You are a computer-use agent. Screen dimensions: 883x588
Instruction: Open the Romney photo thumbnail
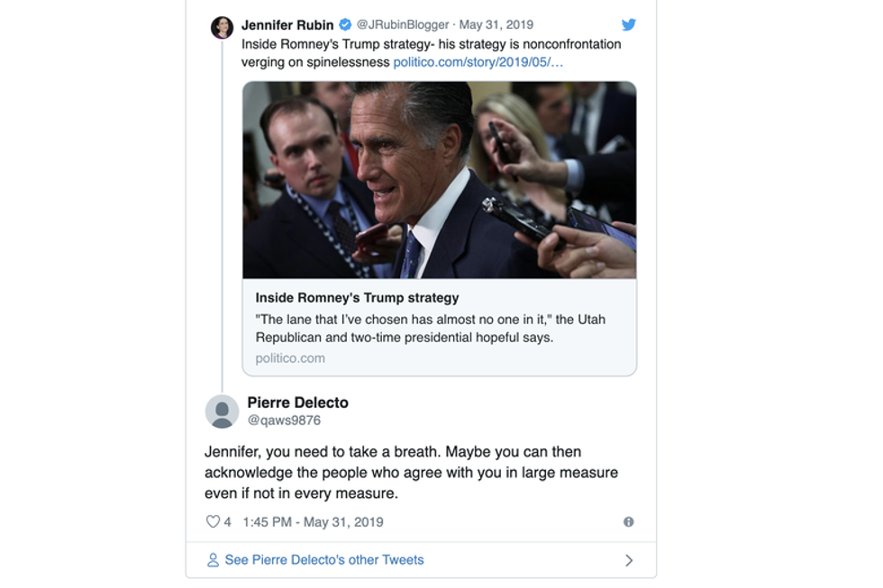pyautogui.click(x=439, y=180)
